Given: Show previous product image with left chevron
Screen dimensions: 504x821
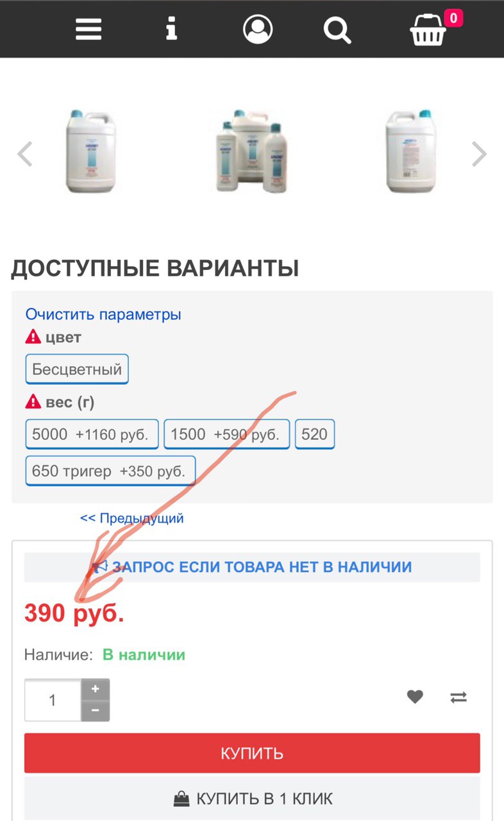Looking at the screenshot, I should [x=24, y=154].
